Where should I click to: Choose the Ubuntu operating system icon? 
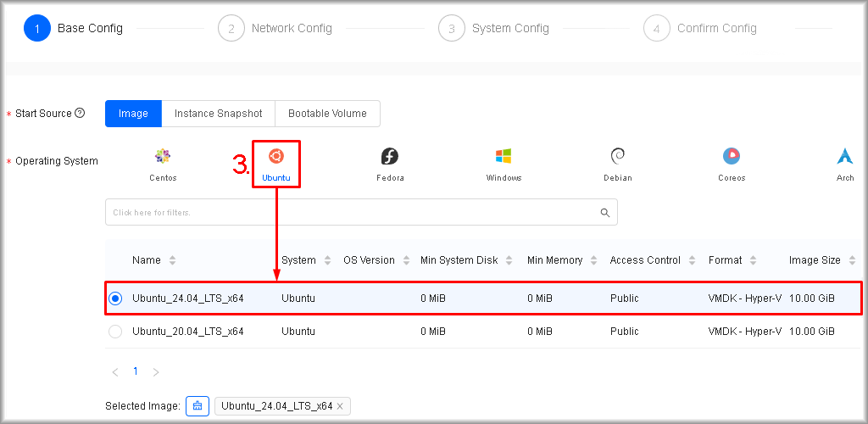(275, 157)
